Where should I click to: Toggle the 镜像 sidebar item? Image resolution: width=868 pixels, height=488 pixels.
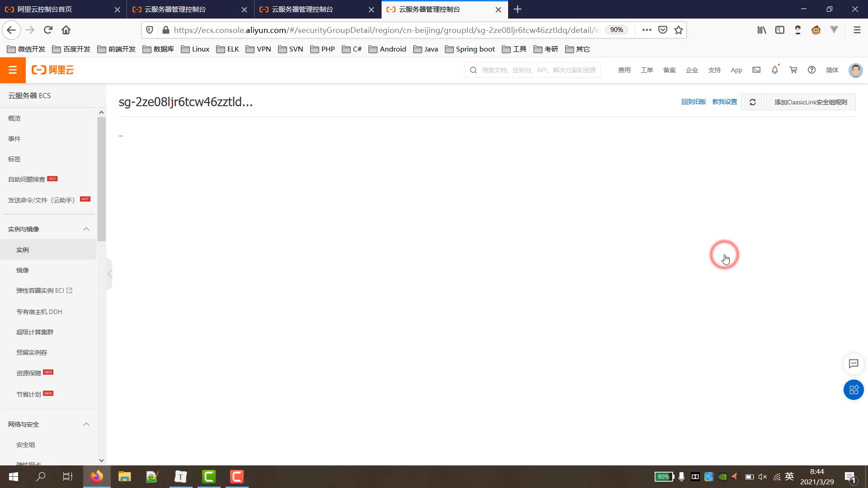coord(22,270)
